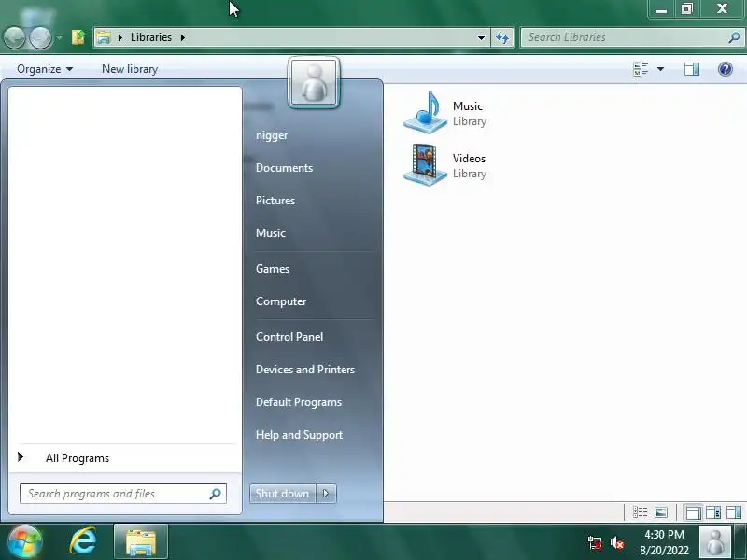747x560 pixels.
Task: Open Documents from the Start menu
Action: point(284,168)
